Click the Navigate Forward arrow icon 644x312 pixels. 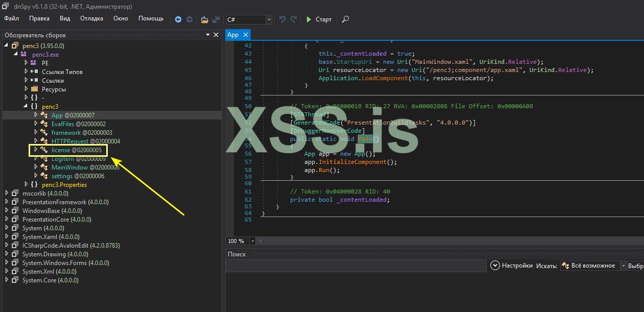[189, 19]
